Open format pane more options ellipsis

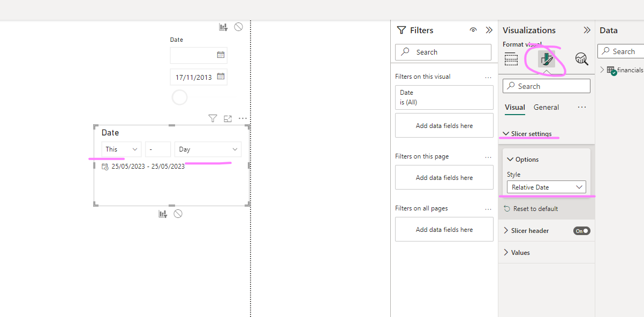(582, 107)
